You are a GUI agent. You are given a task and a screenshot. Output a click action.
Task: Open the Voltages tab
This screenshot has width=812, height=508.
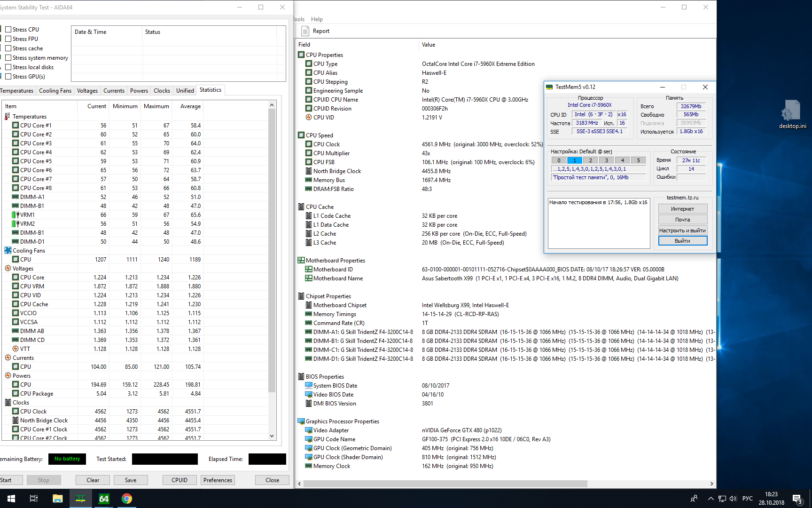click(87, 91)
